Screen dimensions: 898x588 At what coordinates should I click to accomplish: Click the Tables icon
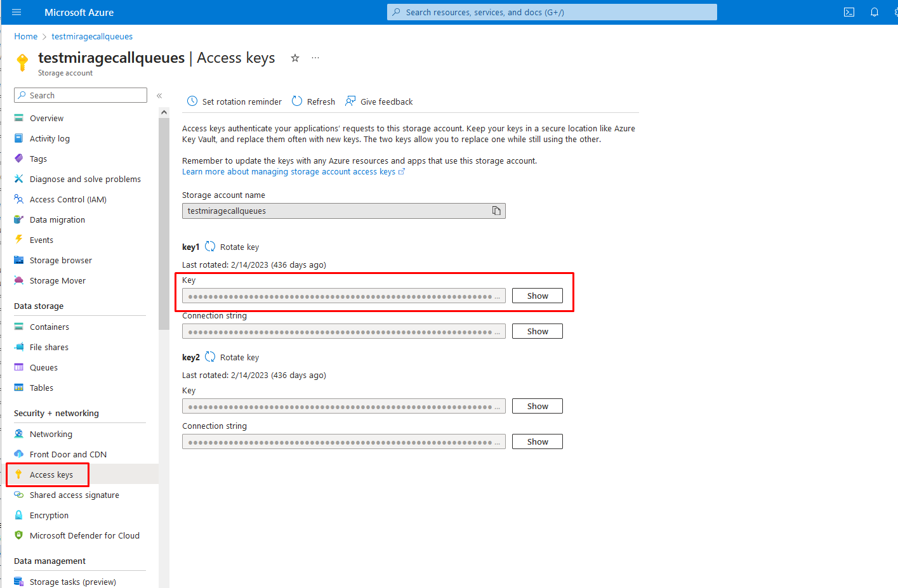tap(19, 388)
